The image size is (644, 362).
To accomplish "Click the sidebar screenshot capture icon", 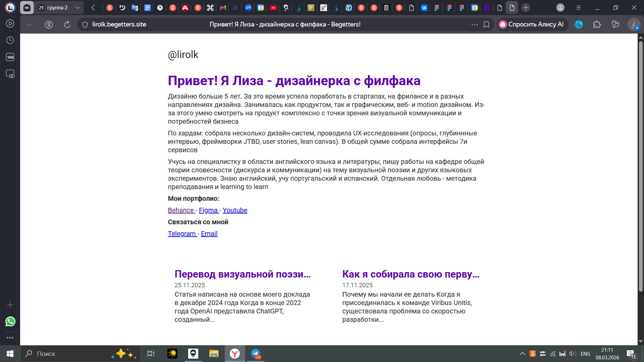I will pyautogui.click(x=10, y=74).
